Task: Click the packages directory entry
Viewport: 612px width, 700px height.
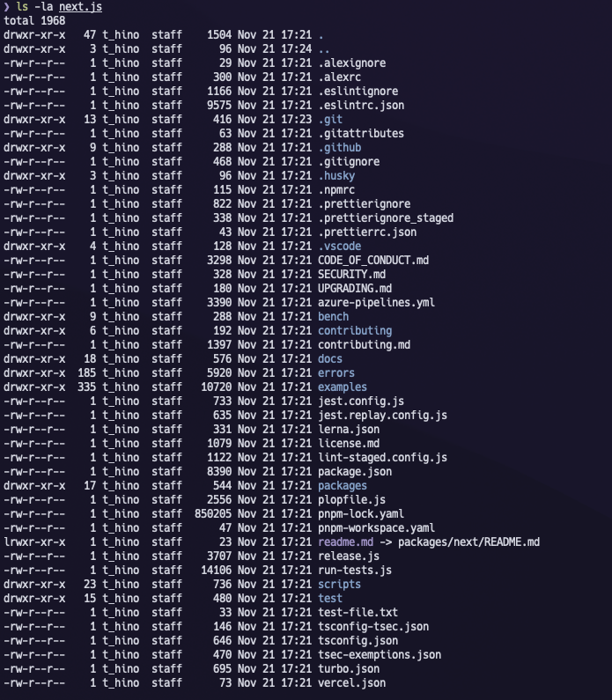Action: [343, 485]
